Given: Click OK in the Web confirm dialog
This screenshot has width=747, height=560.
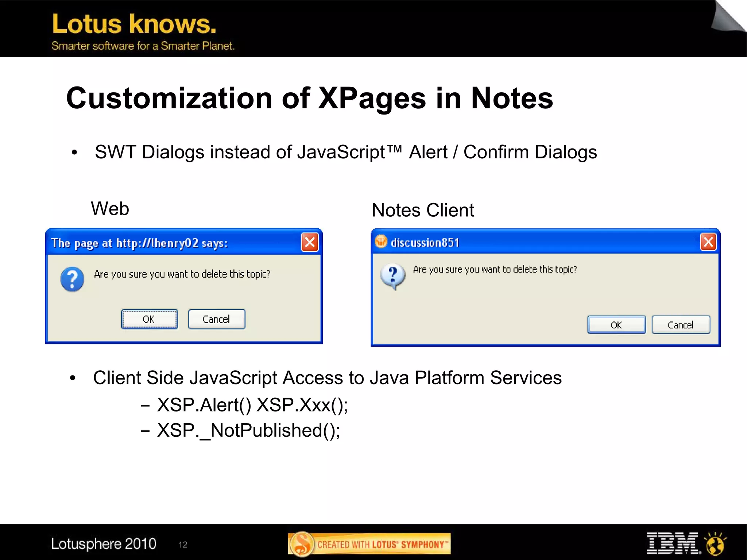Looking at the screenshot, I should tap(150, 319).
